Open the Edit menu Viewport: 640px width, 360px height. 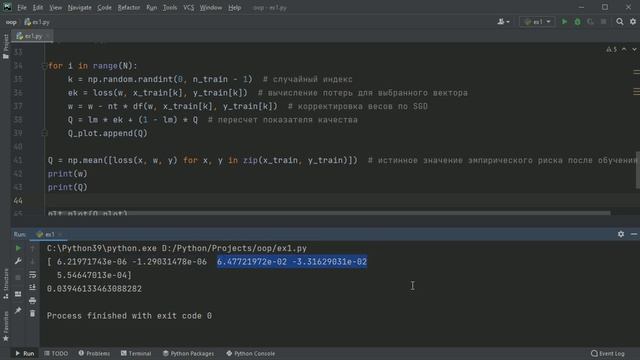[x=38, y=7]
